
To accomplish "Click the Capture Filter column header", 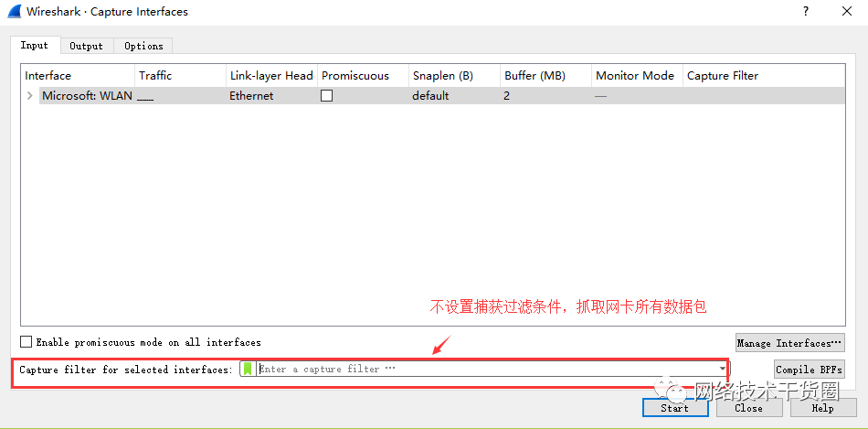I will (764, 76).
